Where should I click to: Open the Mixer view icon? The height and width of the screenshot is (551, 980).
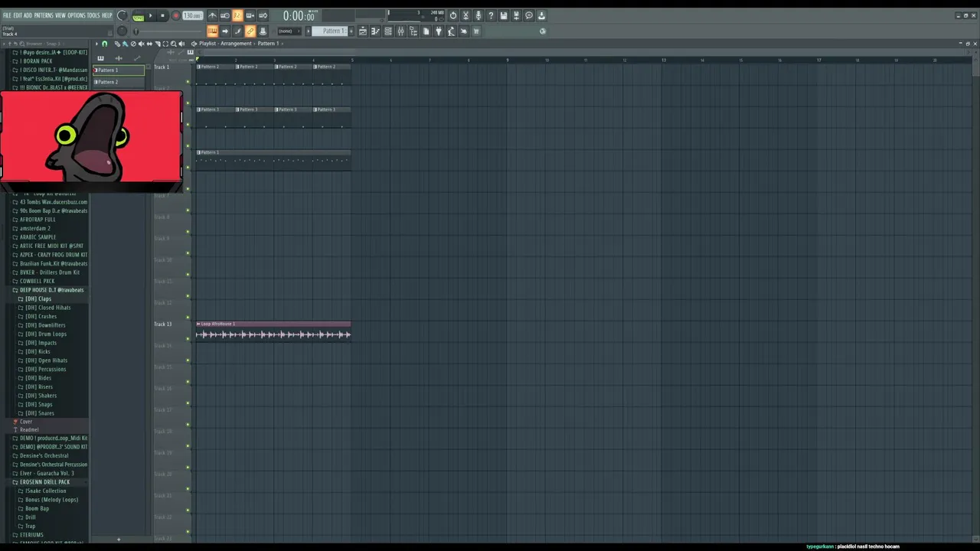(x=400, y=31)
